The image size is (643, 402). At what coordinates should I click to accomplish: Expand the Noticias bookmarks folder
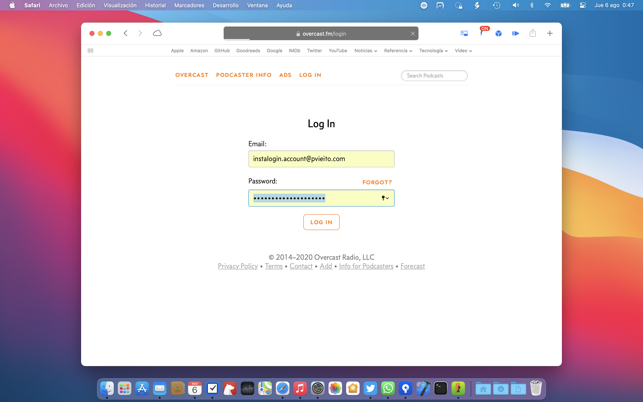(366, 50)
